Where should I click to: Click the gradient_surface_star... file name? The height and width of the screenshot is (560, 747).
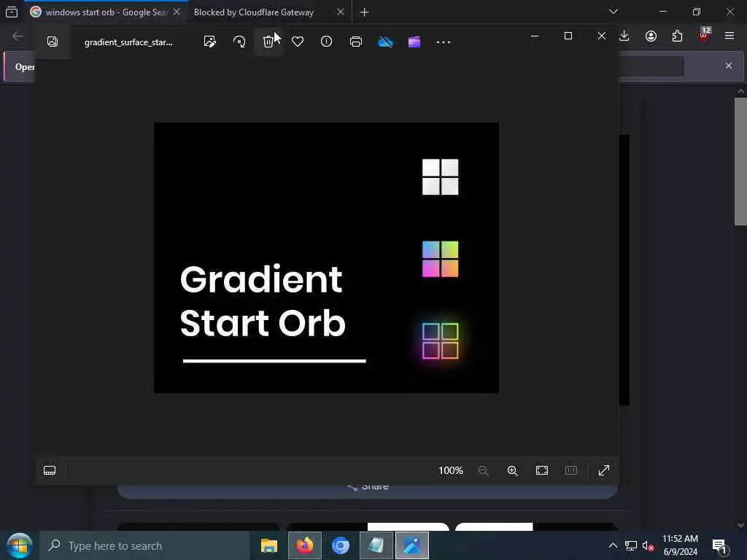coord(128,42)
